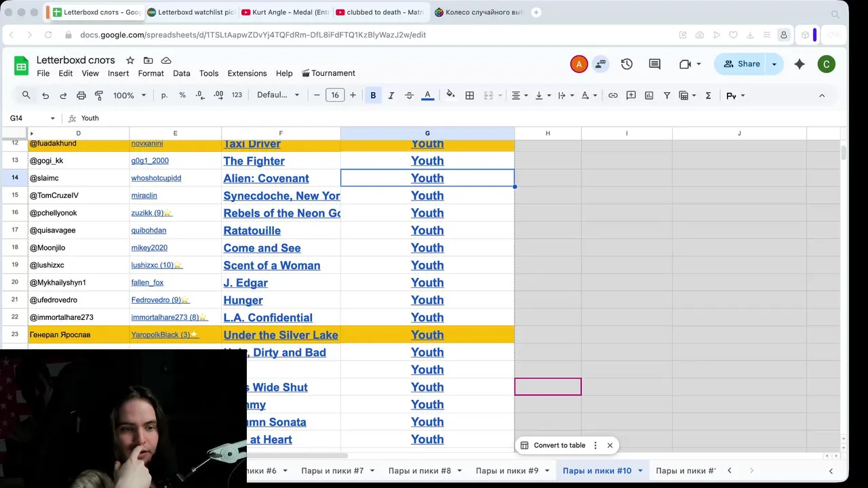The height and width of the screenshot is (488, 868).
Task: Increase the font size
Action: point(353,96)
